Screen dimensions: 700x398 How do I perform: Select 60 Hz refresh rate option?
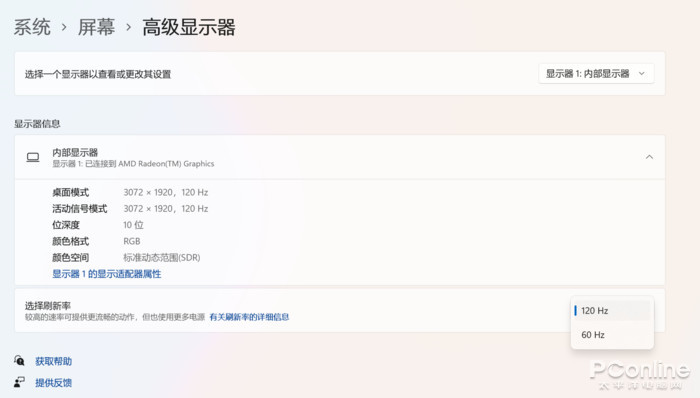click(x=612, y=335)
